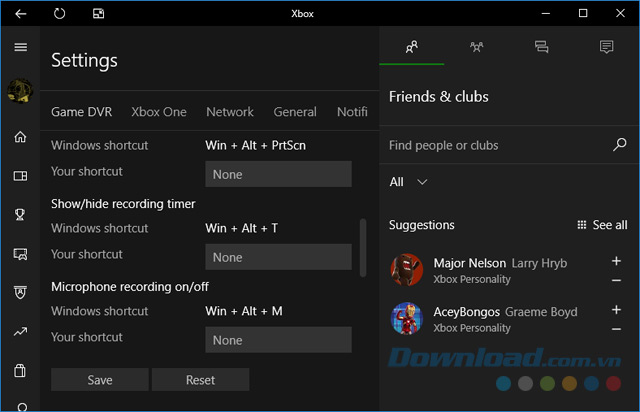
Task: Switch to the Xbox One settings tab
Action: [x=159, y=112]
